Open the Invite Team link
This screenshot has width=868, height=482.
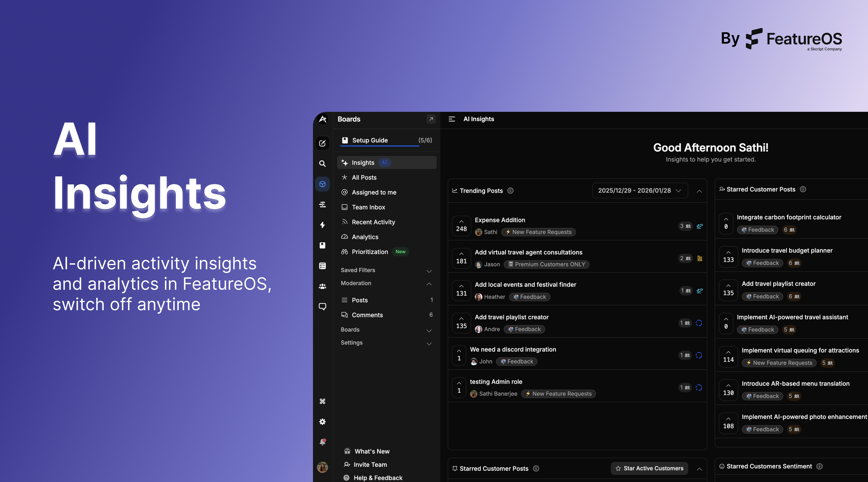click(370, 464)
